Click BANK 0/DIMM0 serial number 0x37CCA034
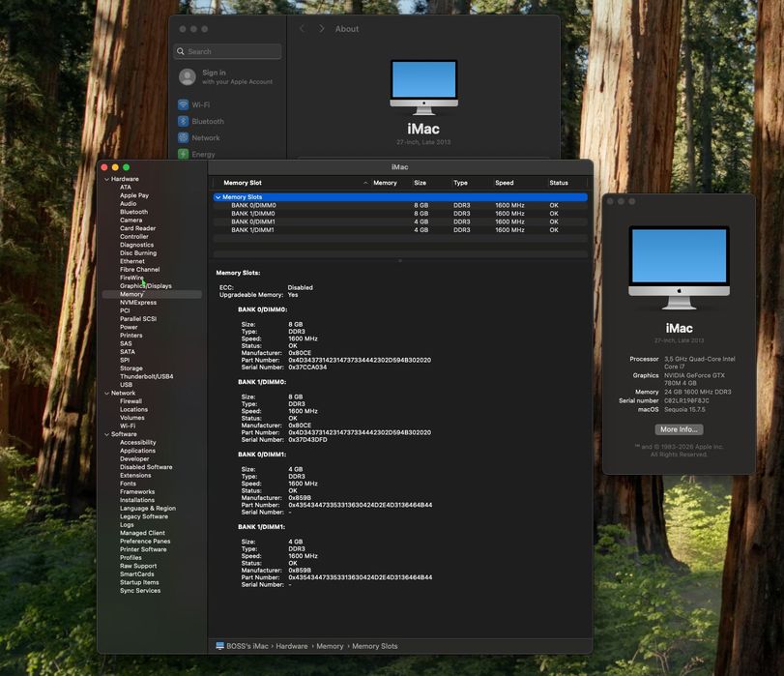784x676 pixels. (x=307, y=367)
